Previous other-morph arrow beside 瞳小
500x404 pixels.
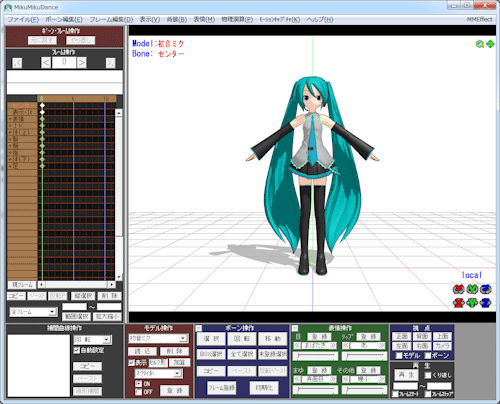coord(346,379)
